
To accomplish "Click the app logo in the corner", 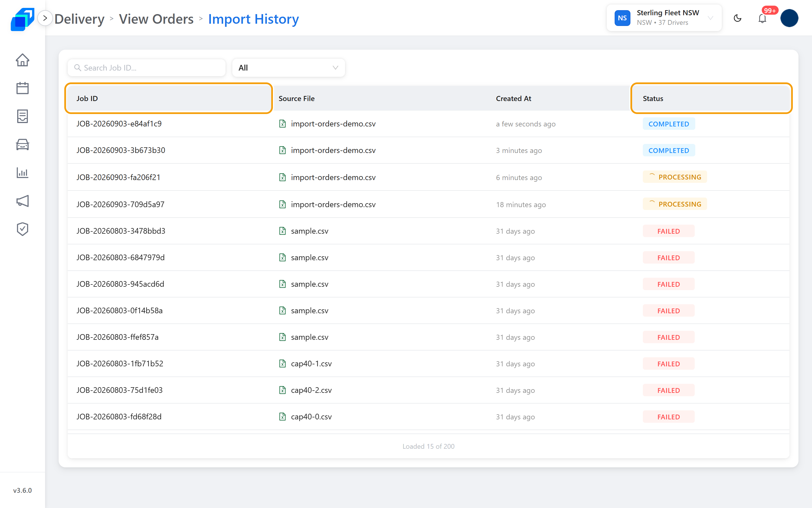I will pos(22,19).
